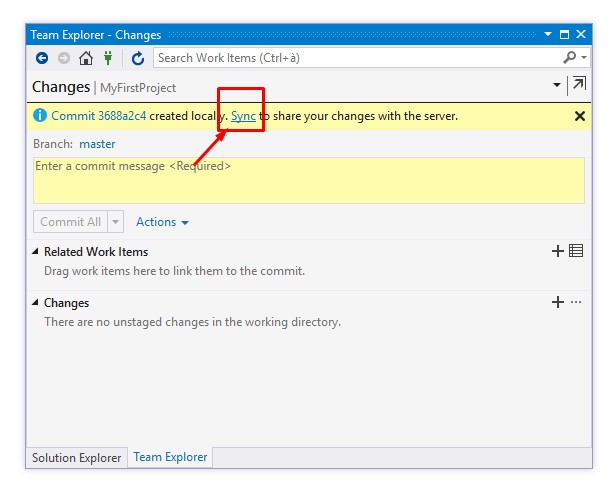Click the commit message text box
Screen dimensions: 611x483
308,180
